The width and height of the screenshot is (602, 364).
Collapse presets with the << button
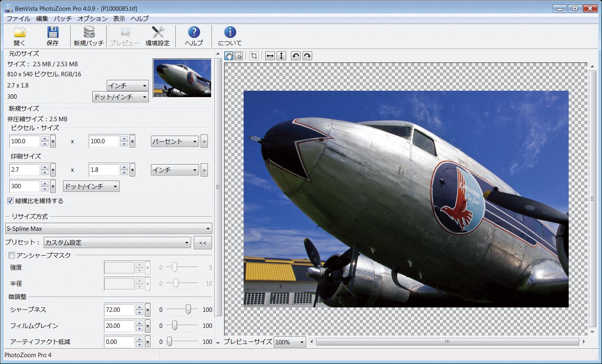203,242
